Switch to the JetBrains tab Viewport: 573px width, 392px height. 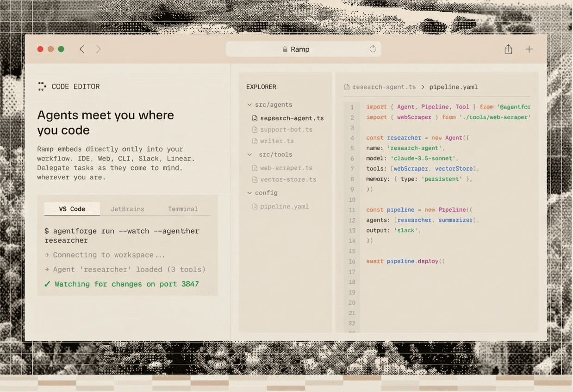127,209
